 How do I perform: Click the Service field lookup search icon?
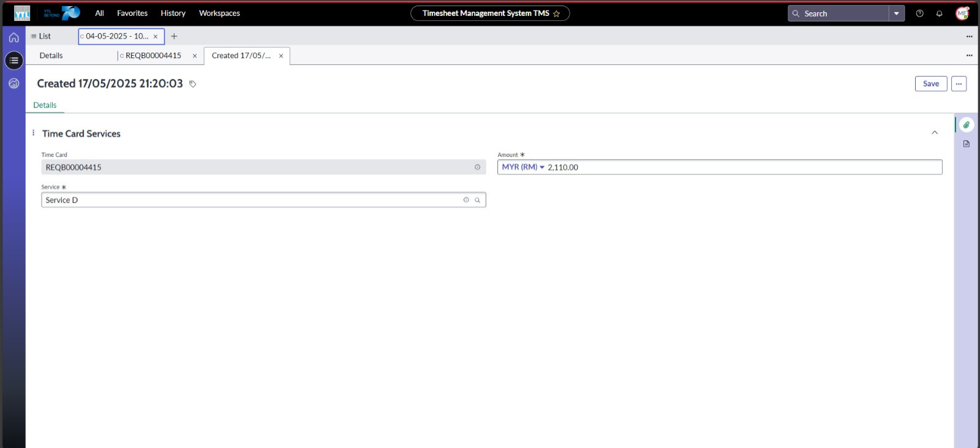pyautogui.click(x=477, y=200)
